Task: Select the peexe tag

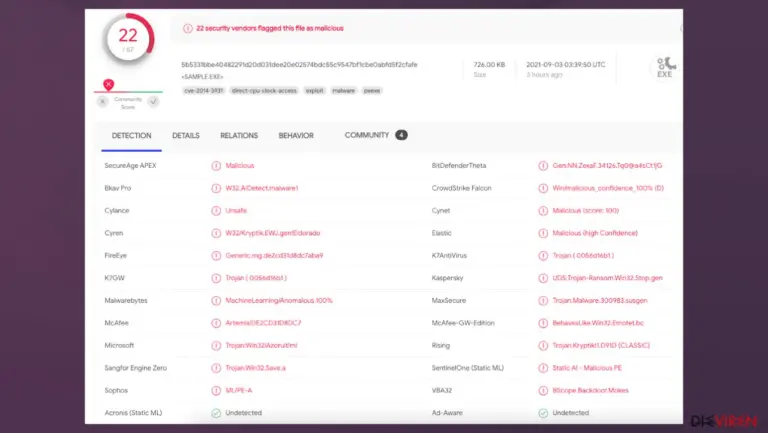Action: click(372, 91)
